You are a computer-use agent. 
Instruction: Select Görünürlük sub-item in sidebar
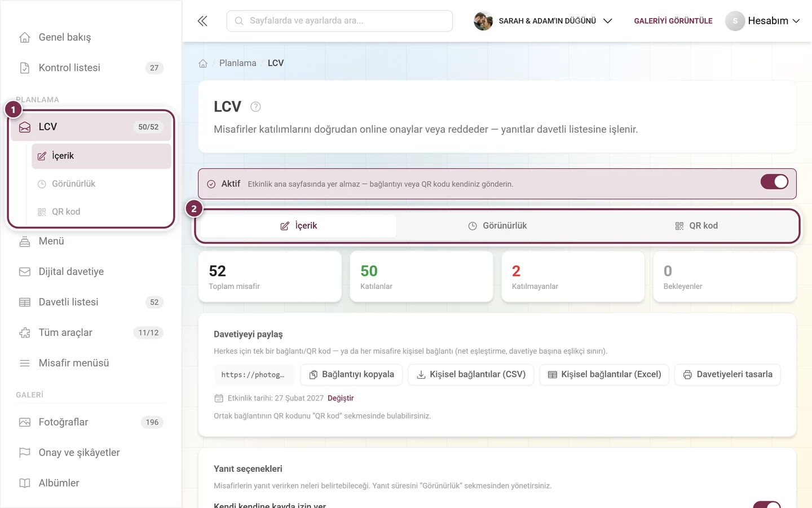[101, 184]
